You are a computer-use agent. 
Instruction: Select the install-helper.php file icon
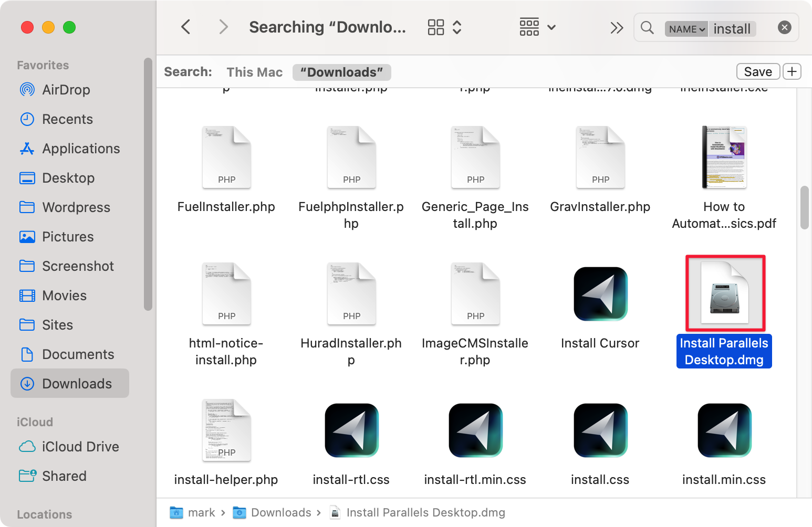(226, 430)
